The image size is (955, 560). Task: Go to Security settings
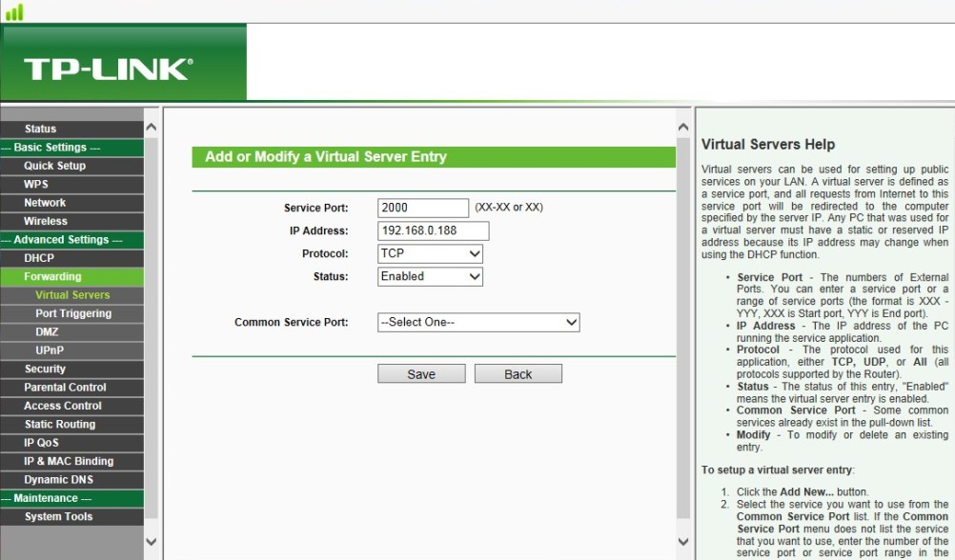tap(71, 369)
